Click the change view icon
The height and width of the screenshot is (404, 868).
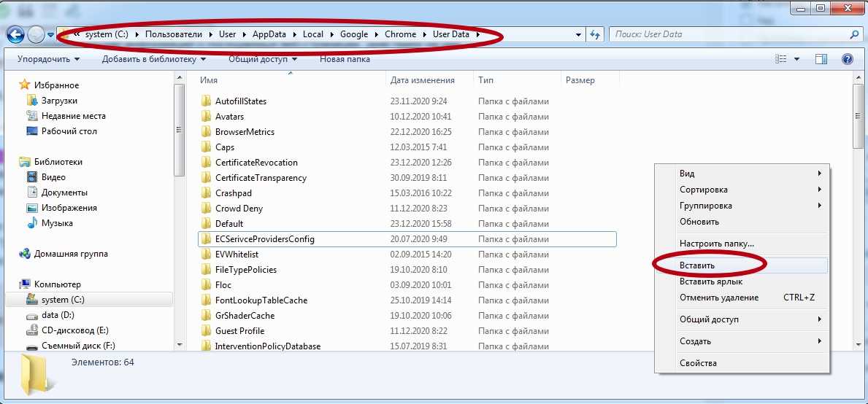click(781, 59)
